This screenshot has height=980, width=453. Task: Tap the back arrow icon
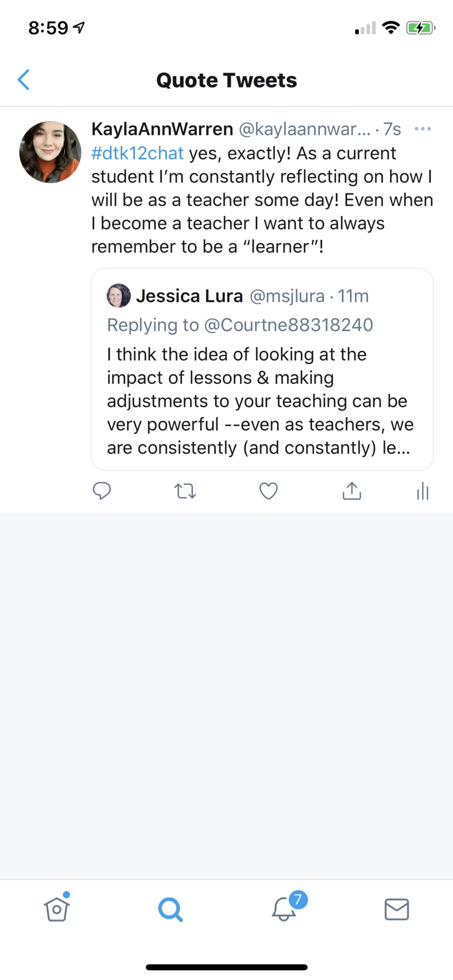24,80
